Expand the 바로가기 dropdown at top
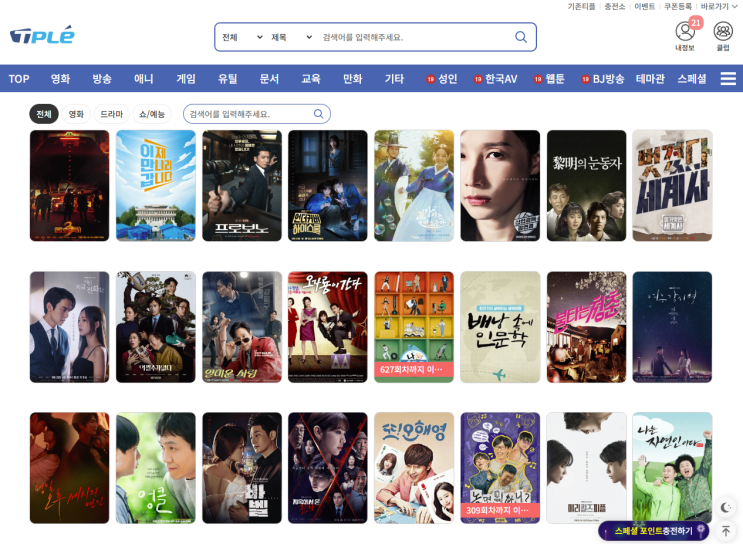 click(719, 6)
